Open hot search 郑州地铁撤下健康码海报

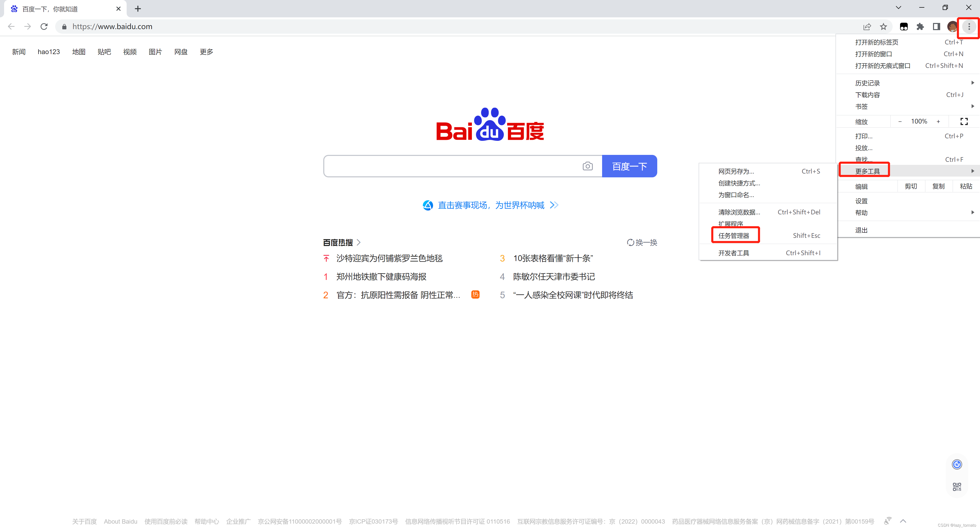coord(381,277)
